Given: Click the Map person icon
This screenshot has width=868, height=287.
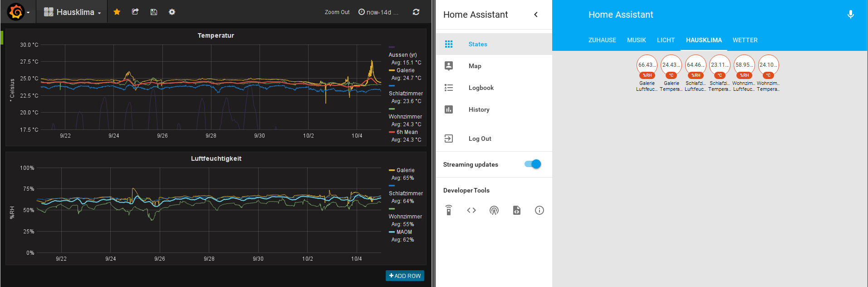Looking at the screenshot, I should pos(449,66).
